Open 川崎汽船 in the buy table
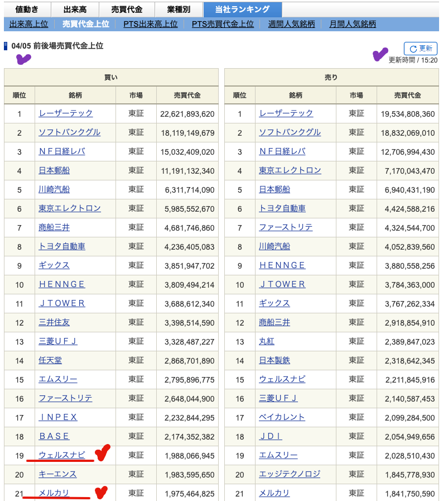The width and height of the screenshot is (448, 501). pos(54,189)
